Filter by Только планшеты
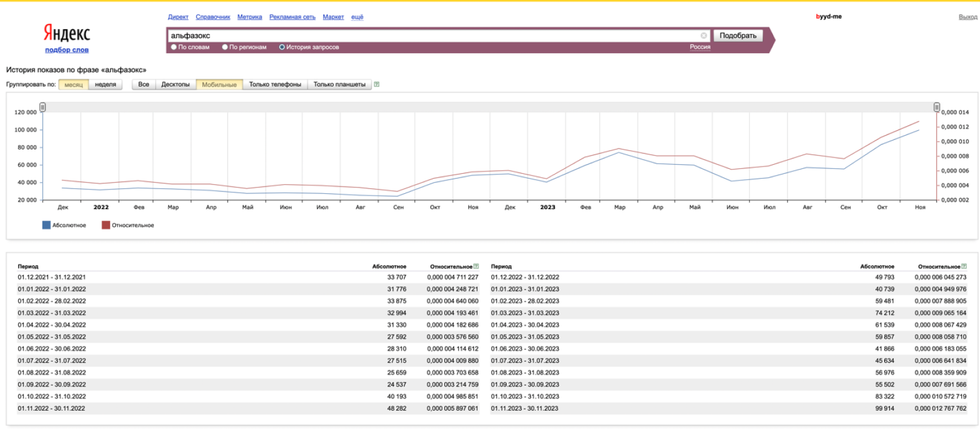The image size is (980, 430). (339, 85)
